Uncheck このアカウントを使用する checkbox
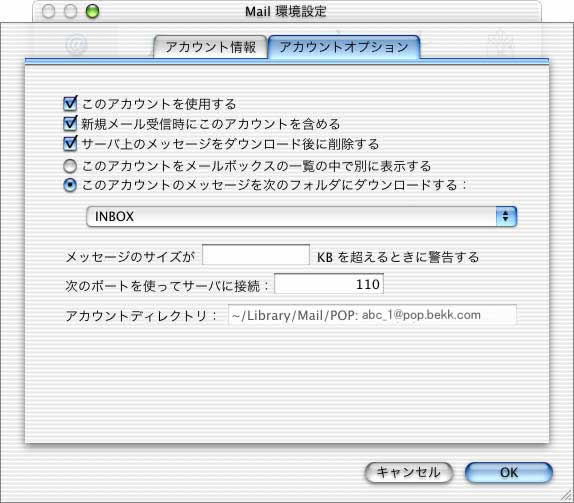This screenshot has width=574, height=503. pyautogui.click(x=70, y=104)
